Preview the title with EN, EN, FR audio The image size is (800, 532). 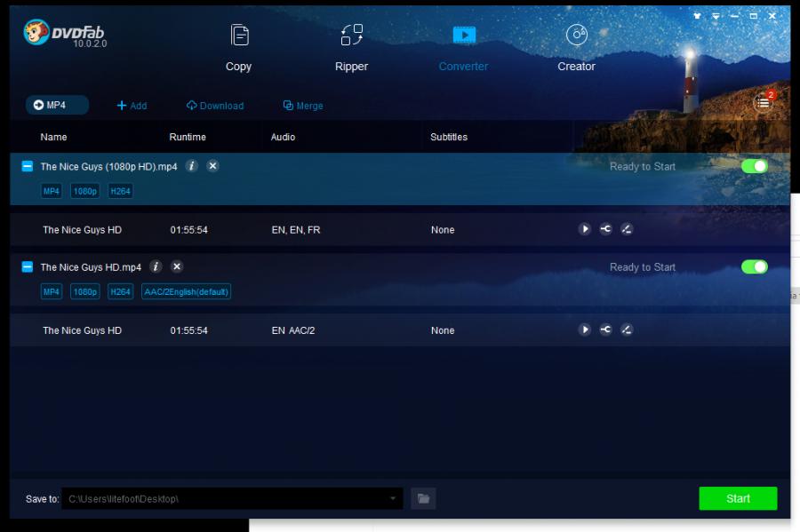point(585,229)
